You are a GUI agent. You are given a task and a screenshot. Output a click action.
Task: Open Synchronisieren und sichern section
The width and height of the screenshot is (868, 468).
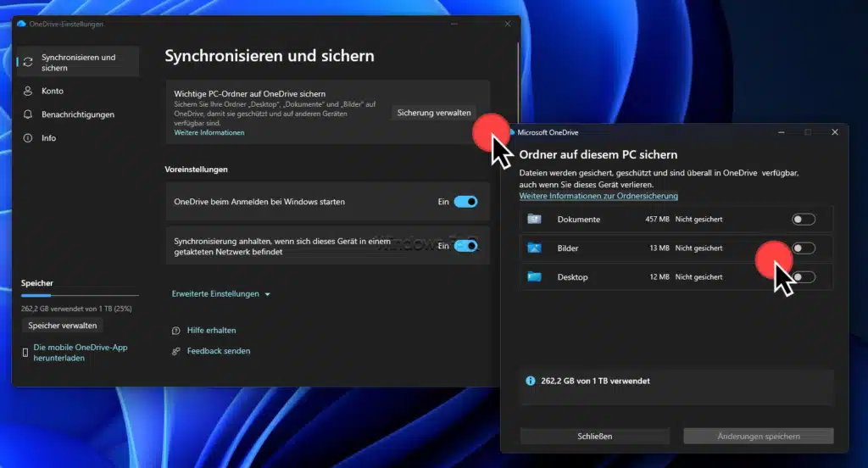tap(77, 62)
